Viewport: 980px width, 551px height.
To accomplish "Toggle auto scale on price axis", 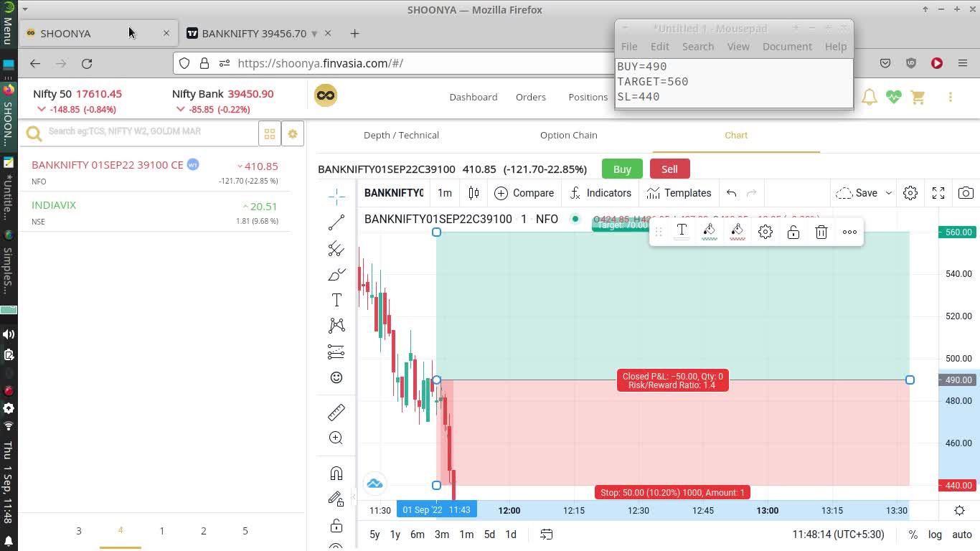I will tap(962, 534).
